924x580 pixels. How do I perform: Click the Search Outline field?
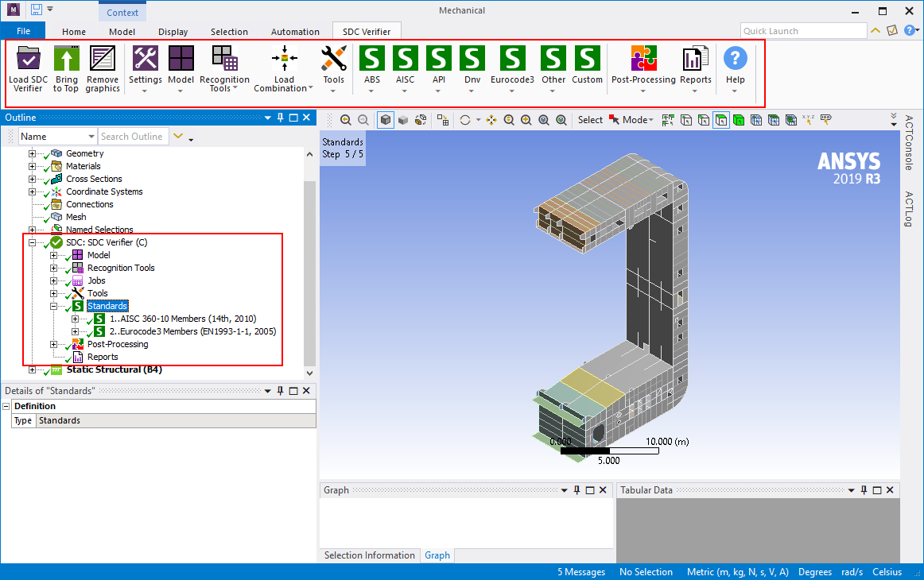pyautogui.click(x=133, y=137)
